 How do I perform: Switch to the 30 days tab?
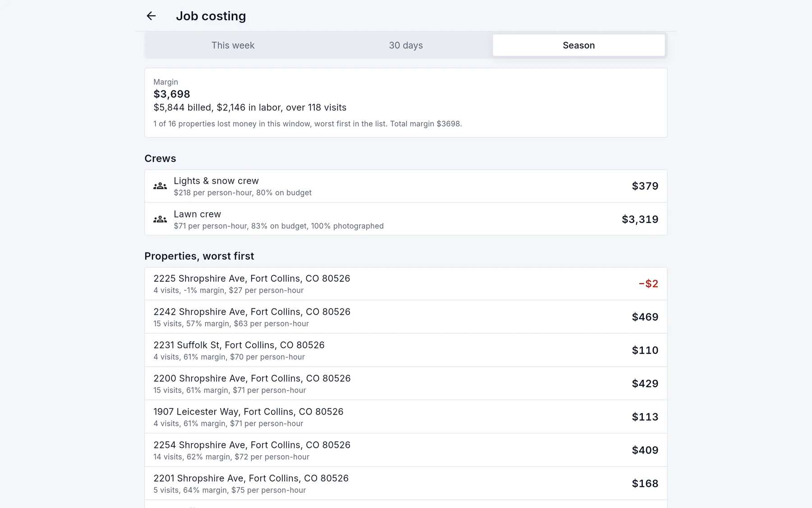(406, 45)
